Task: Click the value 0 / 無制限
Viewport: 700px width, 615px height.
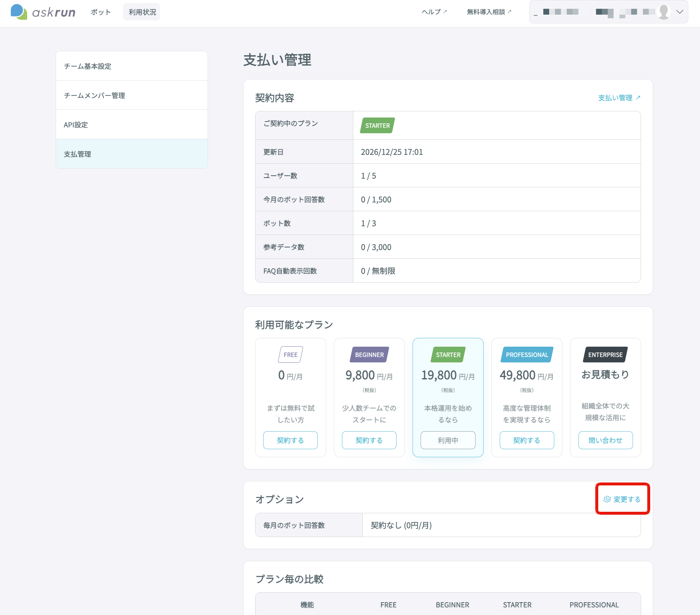Action: click(378, 271)
